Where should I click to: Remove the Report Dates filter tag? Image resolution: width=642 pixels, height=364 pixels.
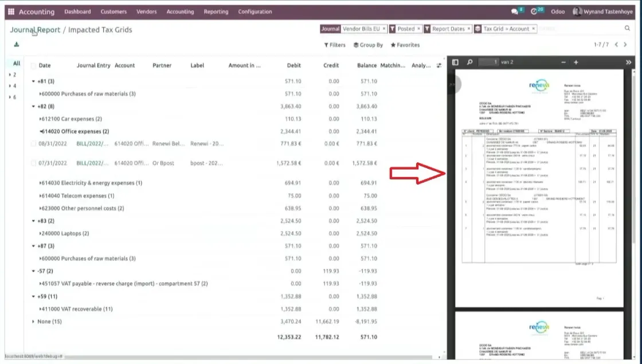pos(469,29)
